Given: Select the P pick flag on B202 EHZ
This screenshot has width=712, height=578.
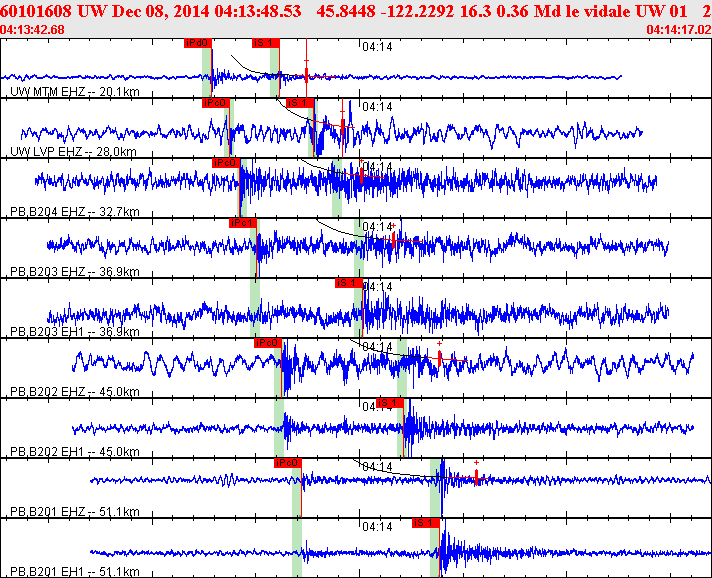Looking at the screenshot, I should (x=267, y=343).
